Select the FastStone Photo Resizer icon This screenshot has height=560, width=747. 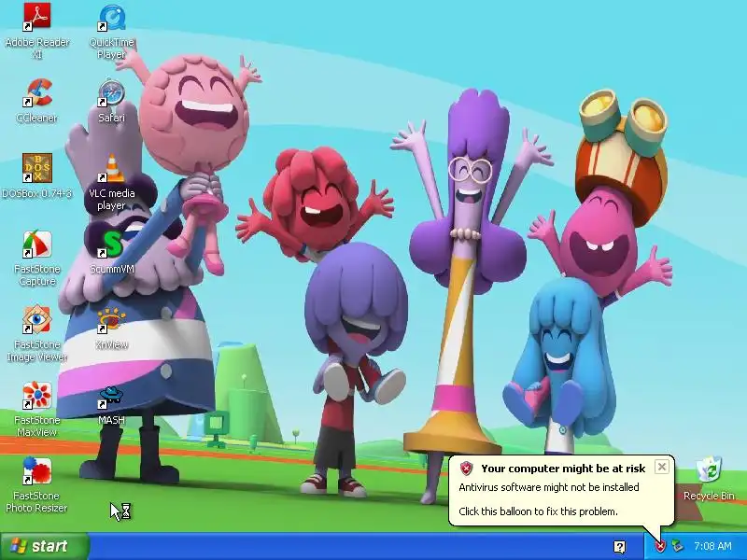pos(37,471)
